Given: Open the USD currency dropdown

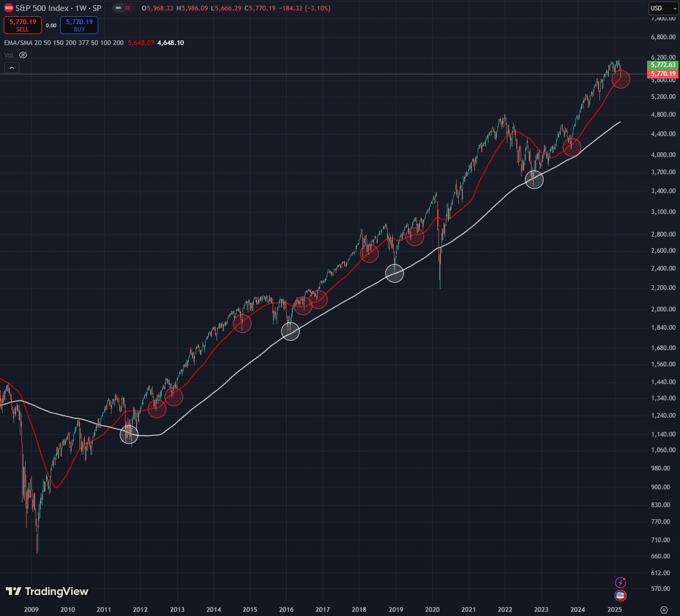Looking at the screenshot, I should (x=659, y=8).
